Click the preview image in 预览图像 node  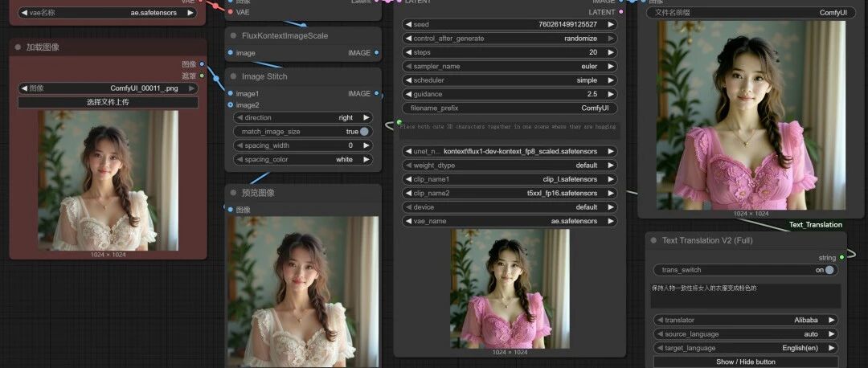coord(303,292)
